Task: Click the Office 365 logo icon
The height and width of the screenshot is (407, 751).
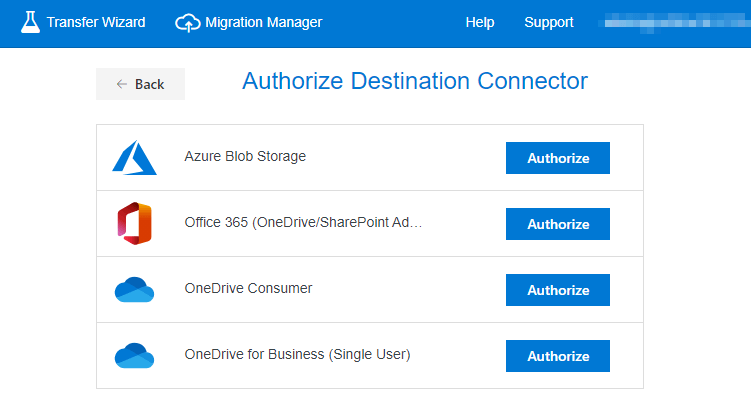Action: (135, 224)
